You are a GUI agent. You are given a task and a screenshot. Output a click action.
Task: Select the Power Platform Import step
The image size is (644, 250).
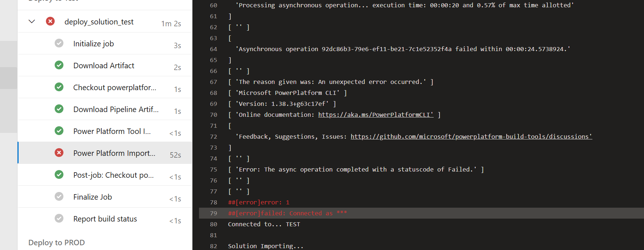114,153
